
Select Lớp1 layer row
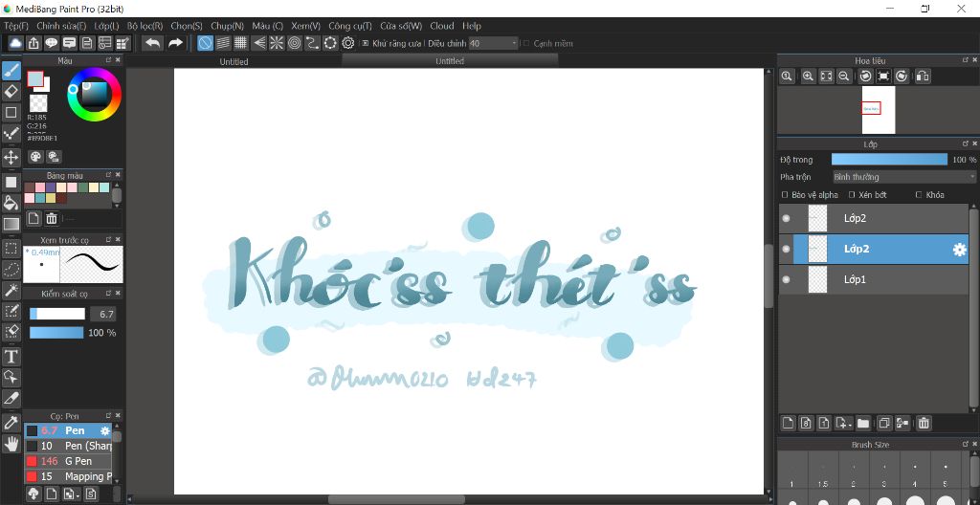pyautogui.click(x=874, y=279)
